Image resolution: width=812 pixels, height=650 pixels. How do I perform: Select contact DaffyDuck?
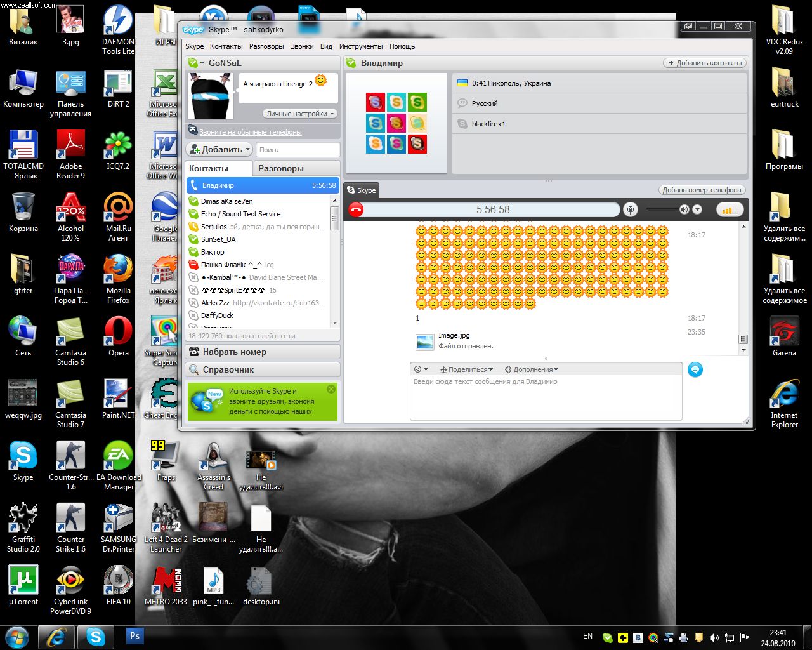pos(258,315)
